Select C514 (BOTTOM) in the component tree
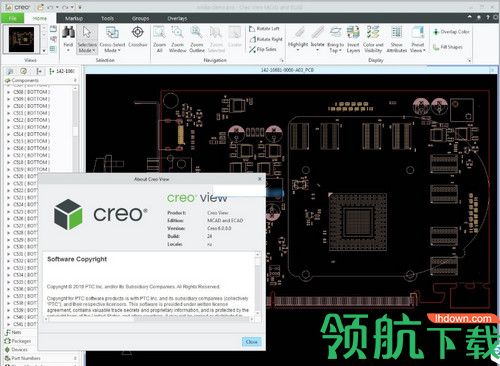Viewport: 500px width, 366px height. pyautogui.click(x=32, y=134)
